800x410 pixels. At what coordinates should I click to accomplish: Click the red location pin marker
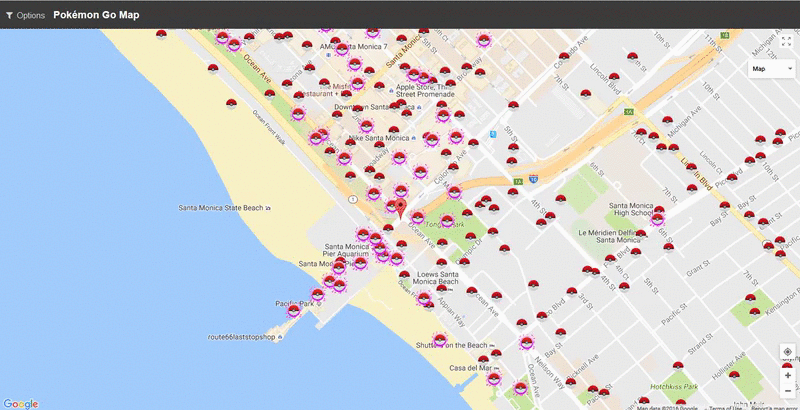401,210
